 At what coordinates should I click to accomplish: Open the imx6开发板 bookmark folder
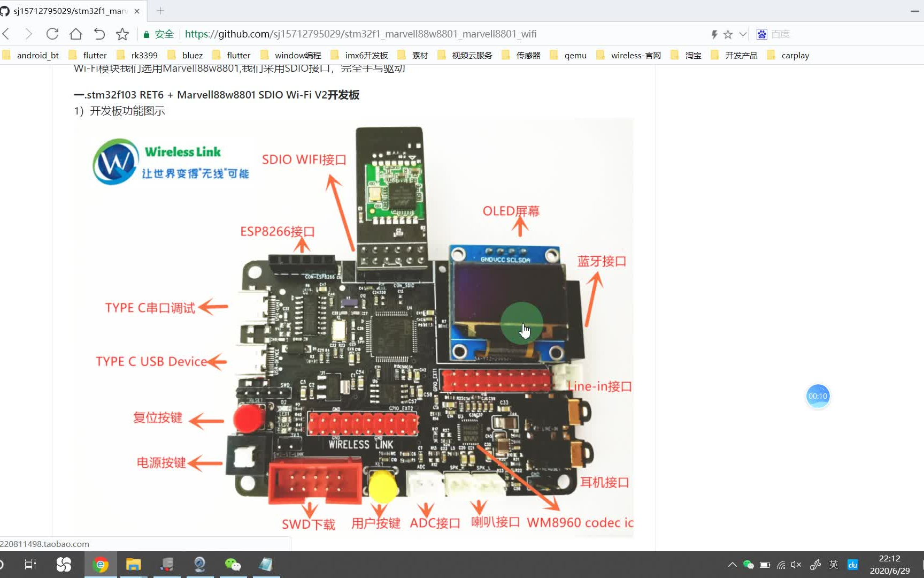[359, 55]
